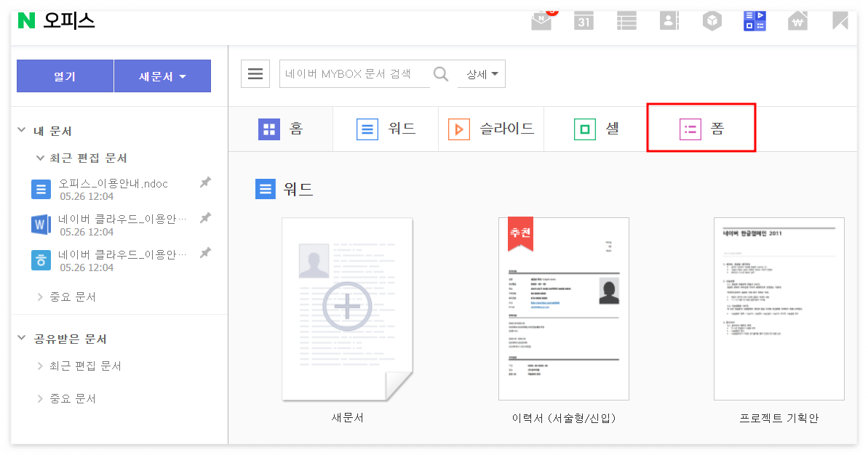
Task: Open the 폼 forms section
Action: pyautogui.click(x=701, y=128)
